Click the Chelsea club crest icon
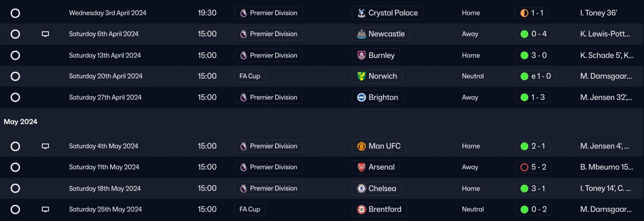 coord(361,188)
